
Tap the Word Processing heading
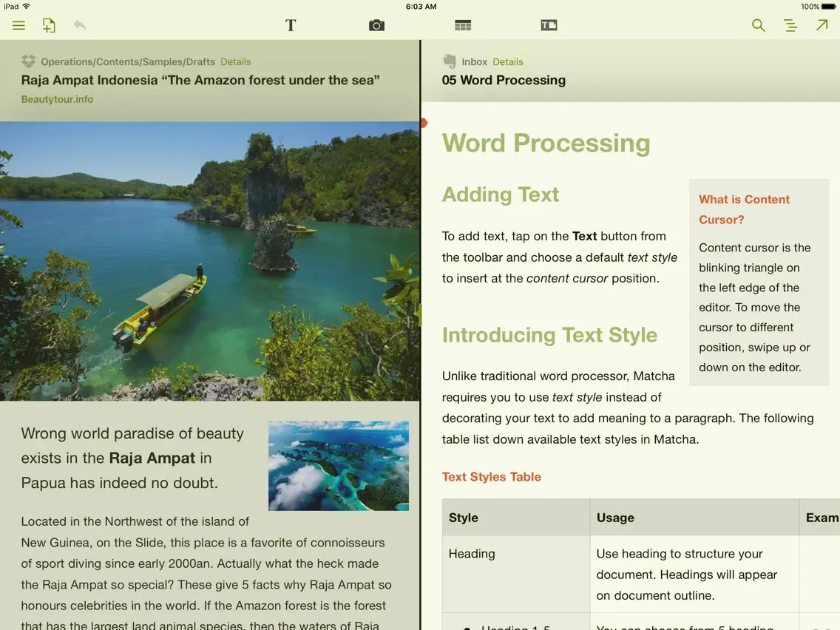(546, 143)
